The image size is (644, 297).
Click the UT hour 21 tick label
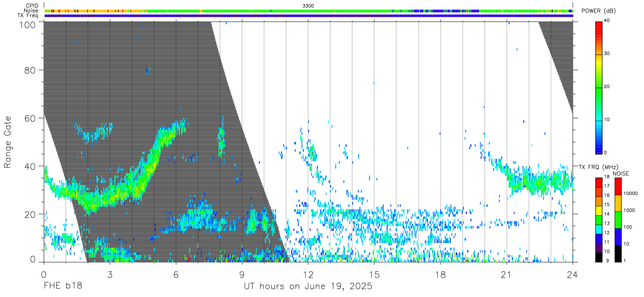506,274
